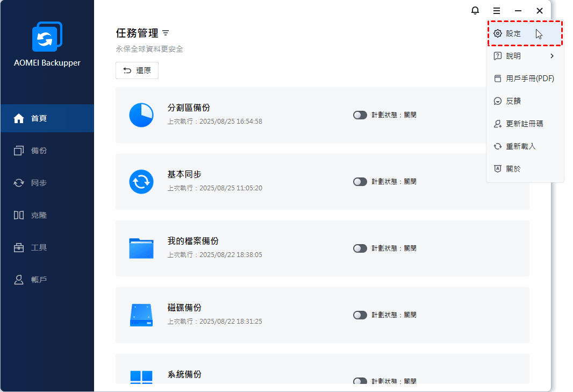Click the home icon in sidebar

[x=19, y=118]
